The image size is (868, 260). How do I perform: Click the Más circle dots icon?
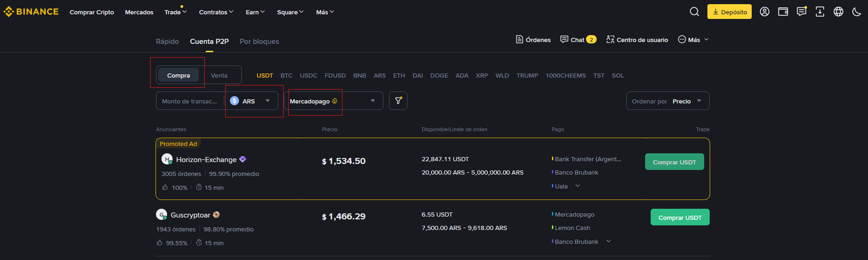(682, 39)
